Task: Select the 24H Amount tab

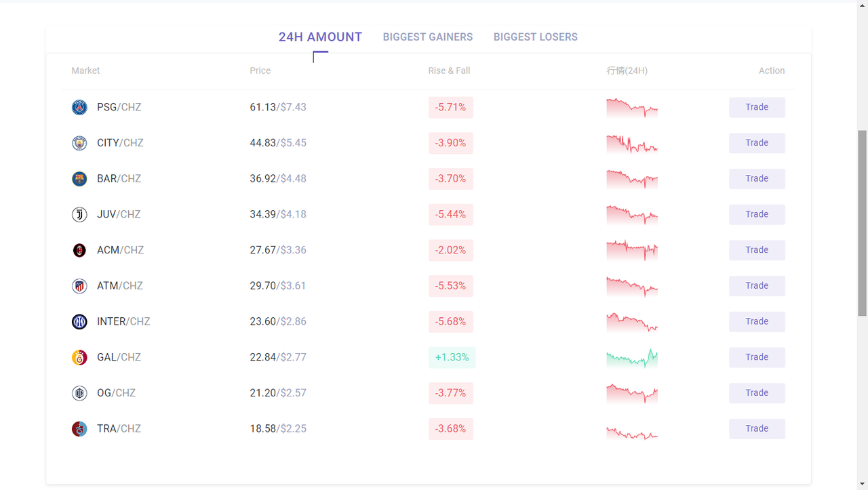Action: pyautogui.click(x=320, y=37)
